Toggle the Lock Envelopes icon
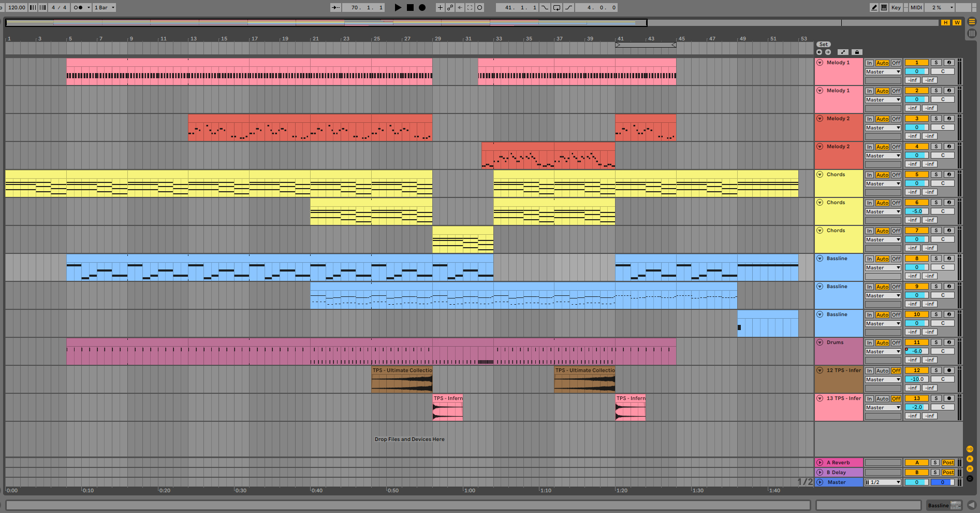Image resolution: width=980 pixels, height=513 pixels. point(857,52)
